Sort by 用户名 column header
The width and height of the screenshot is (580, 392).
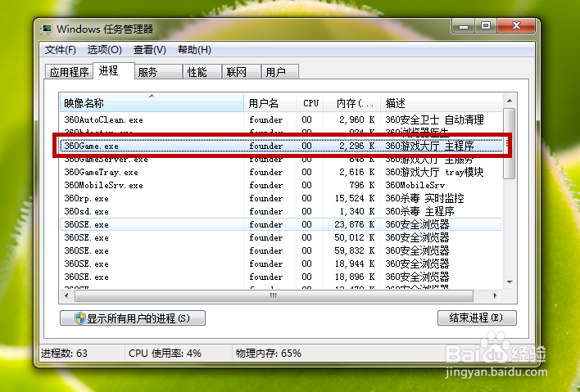click(x=270, y=103)
